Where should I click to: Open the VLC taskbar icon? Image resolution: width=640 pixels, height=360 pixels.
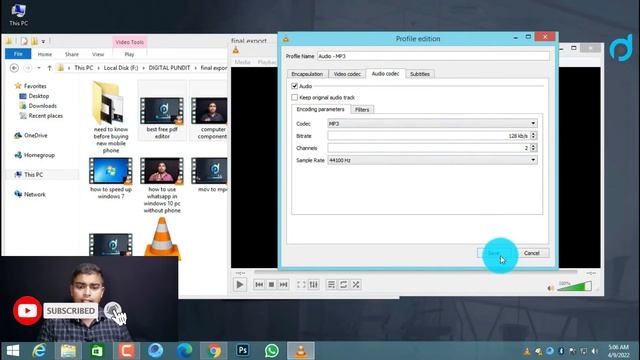click(301, 351)
